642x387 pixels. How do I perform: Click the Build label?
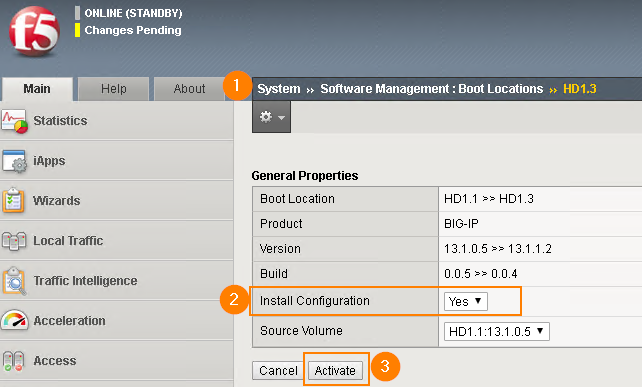274,274
